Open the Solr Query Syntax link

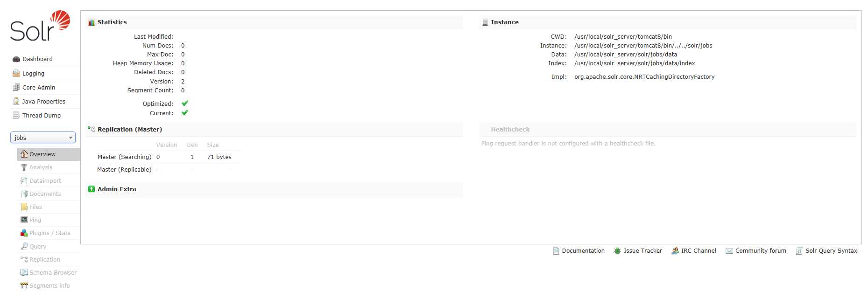831,251
